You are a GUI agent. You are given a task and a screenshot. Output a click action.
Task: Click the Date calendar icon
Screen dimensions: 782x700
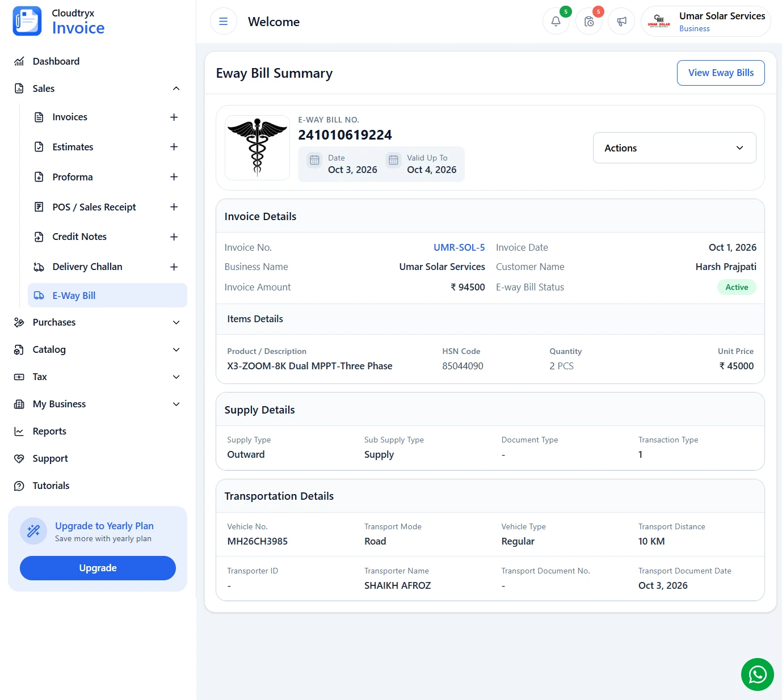tap(314, 161)
